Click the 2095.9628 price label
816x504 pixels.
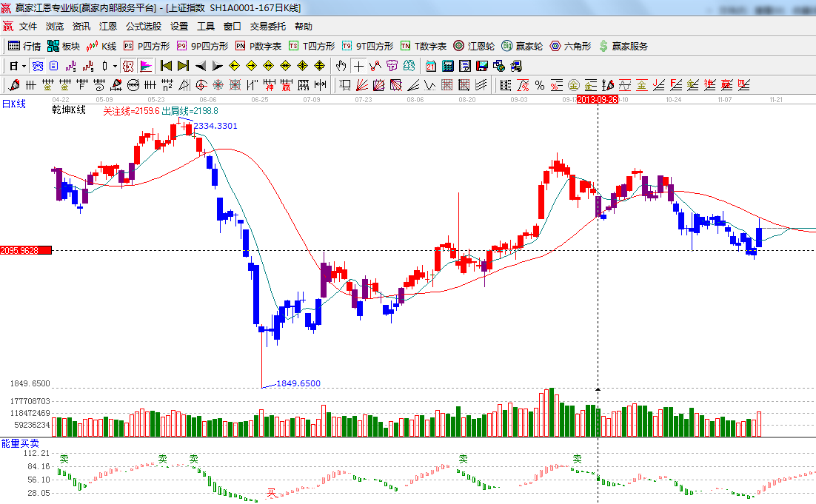point(25,251)
